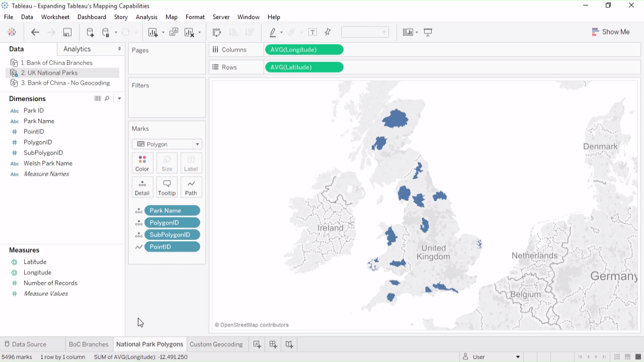Screen dimensions: 644x362
Task: Open the Analysis menu
Action: coord(146,17)
